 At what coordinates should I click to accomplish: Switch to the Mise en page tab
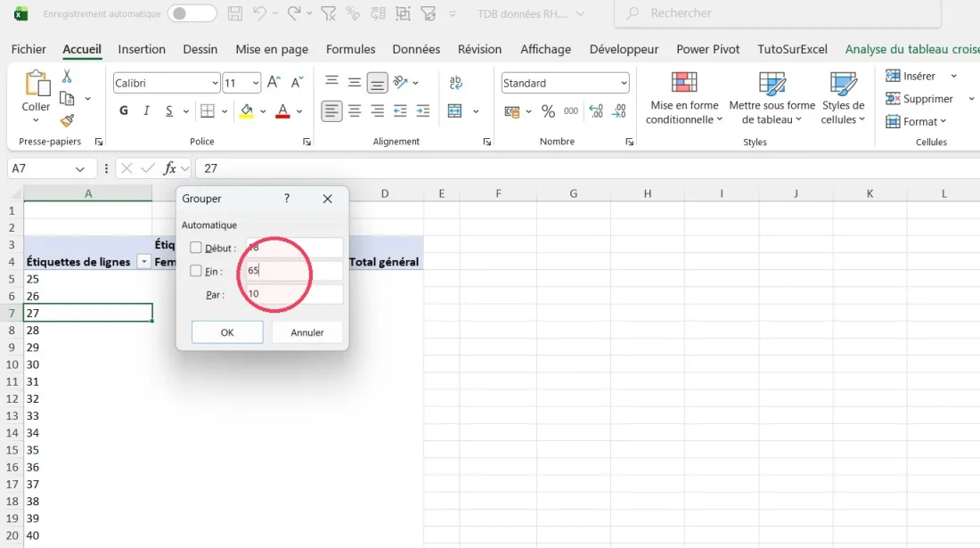272,49
